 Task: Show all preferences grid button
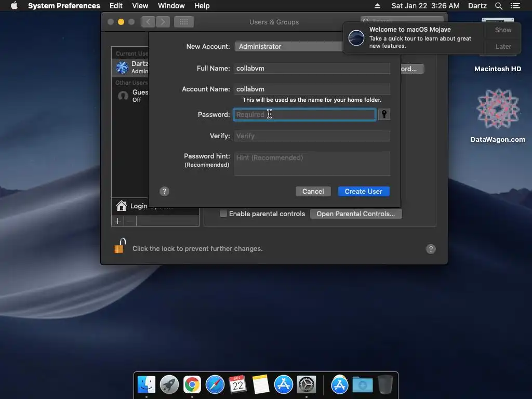(184, 22)
